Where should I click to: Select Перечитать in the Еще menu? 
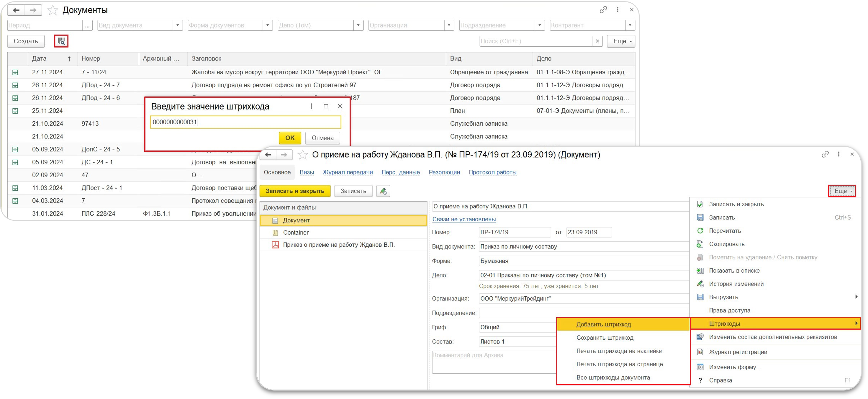tap(776, 231)
